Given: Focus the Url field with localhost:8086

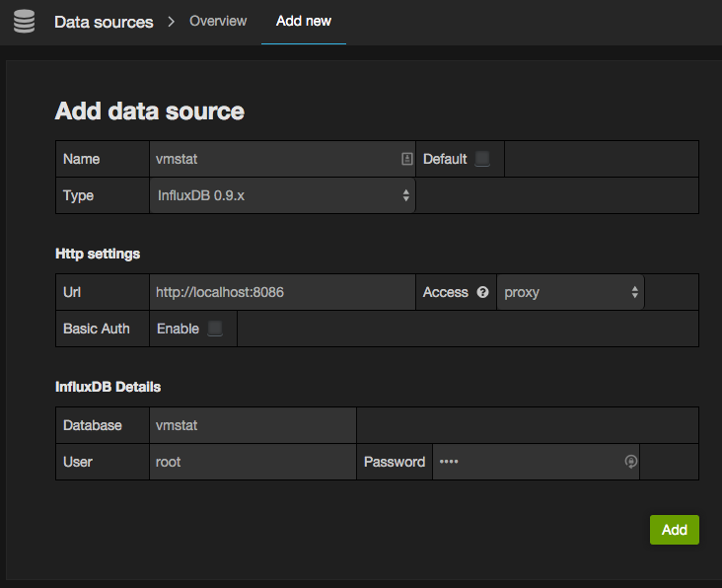Looking at the screenshot, I should coord(282,292).
